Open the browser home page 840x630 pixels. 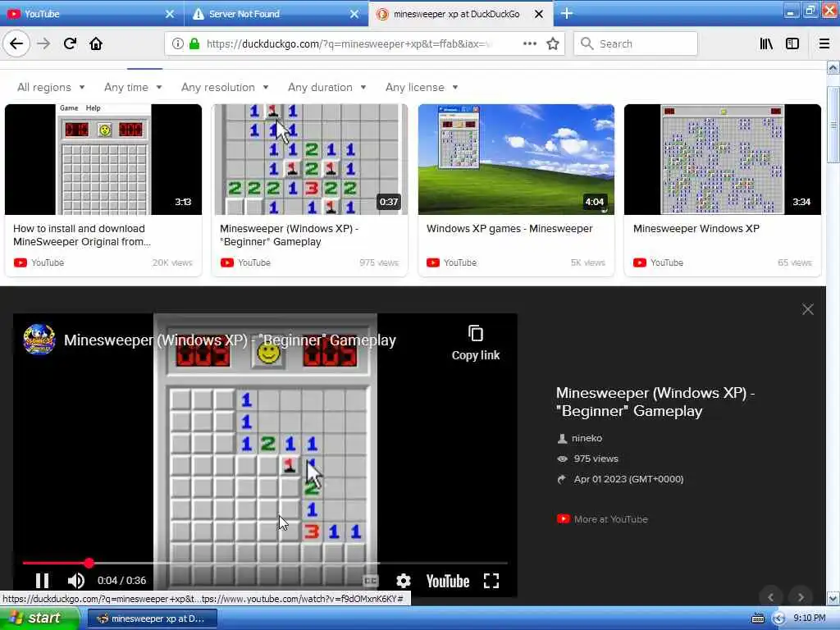pos(96,43)
